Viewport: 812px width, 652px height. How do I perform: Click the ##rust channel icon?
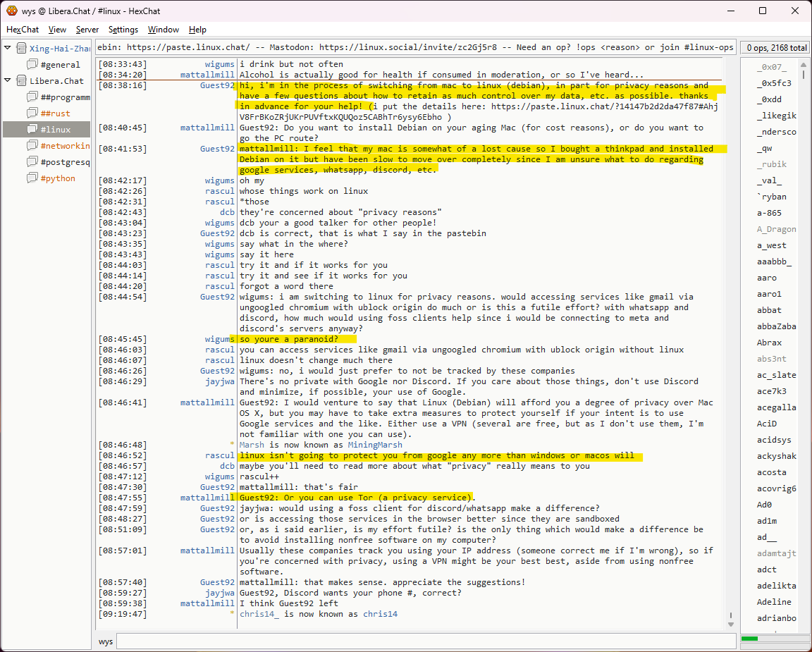[x=32, y=113]
